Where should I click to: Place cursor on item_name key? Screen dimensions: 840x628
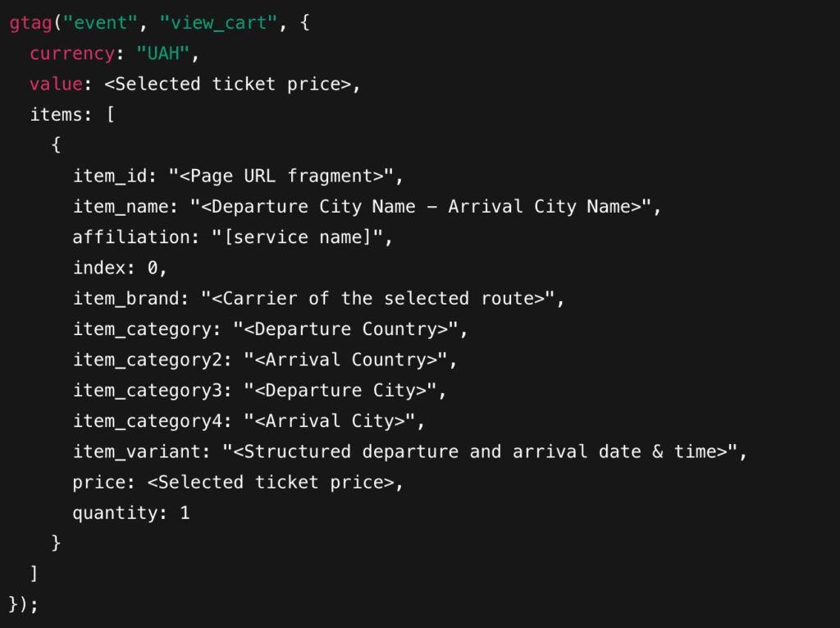(120, 207)
